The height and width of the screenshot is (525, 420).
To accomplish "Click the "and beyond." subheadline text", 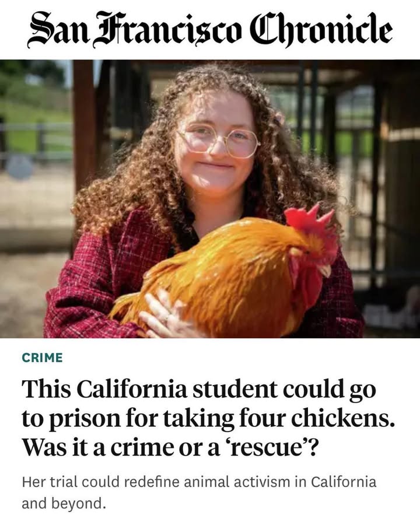I will [64, 503].
